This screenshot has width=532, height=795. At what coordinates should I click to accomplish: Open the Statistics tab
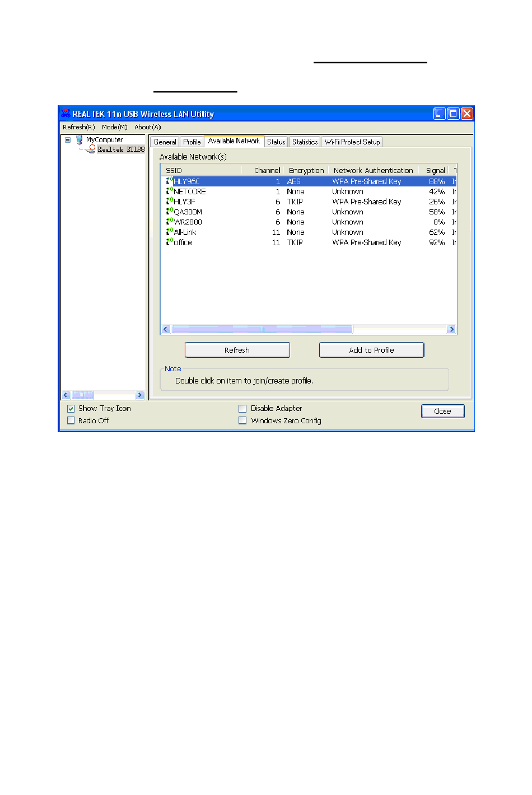(x=305, y=142)
